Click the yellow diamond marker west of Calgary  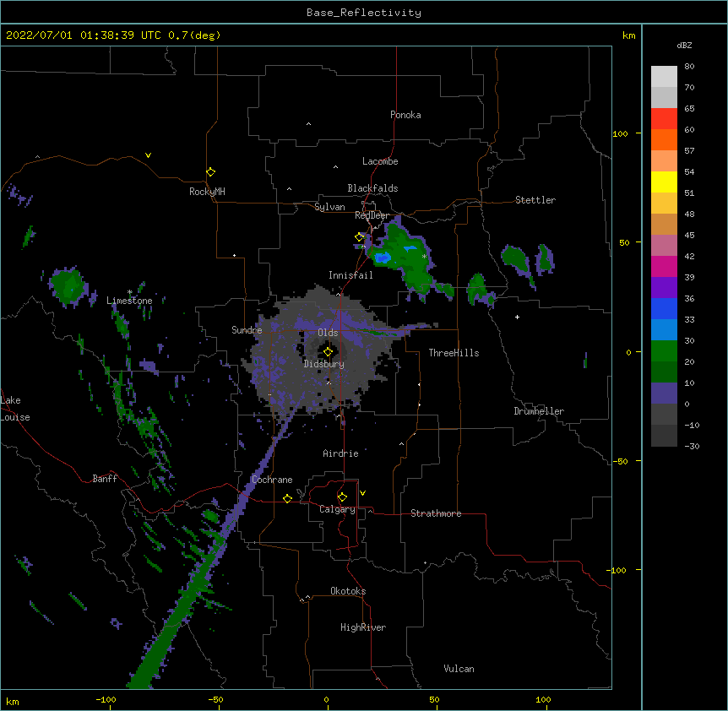[287, 498]
